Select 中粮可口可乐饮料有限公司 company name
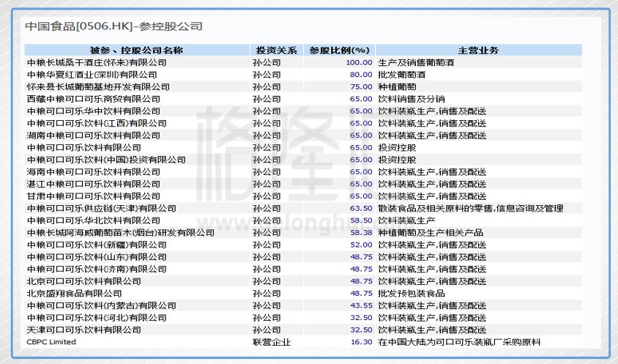Viewport: 618px width, 364px height. [84, 147]
